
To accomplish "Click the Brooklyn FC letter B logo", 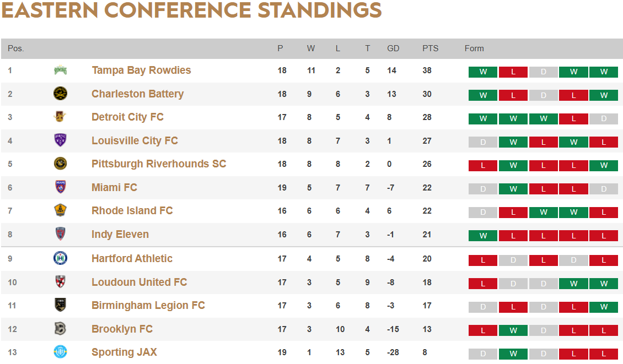I will tap(61, 329).
